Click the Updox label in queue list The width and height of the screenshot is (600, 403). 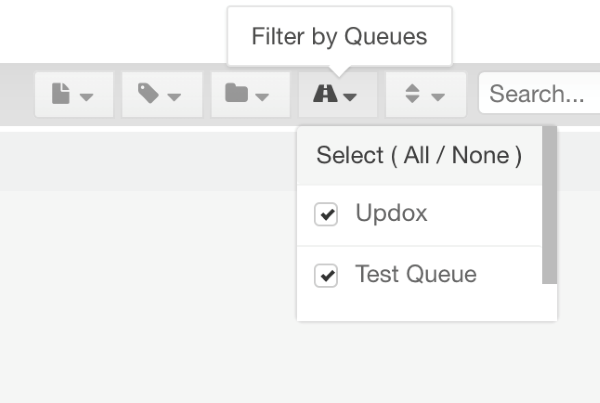[x=391, y=214]
